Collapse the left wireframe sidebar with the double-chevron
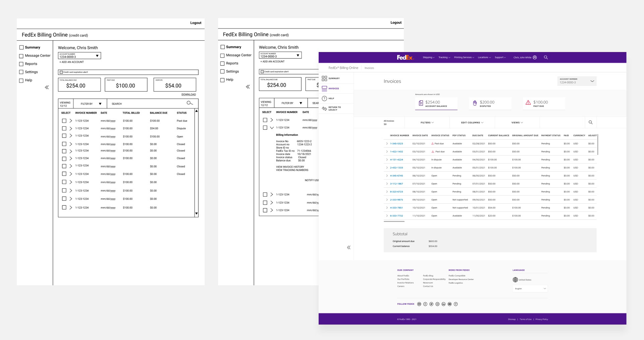 pos(47,87)
